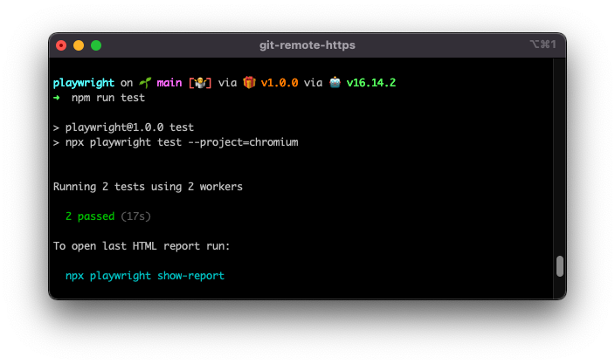Click the 'npx playwright test' command text
This screenshot has height=364, width=615.
tap(123, 142)
